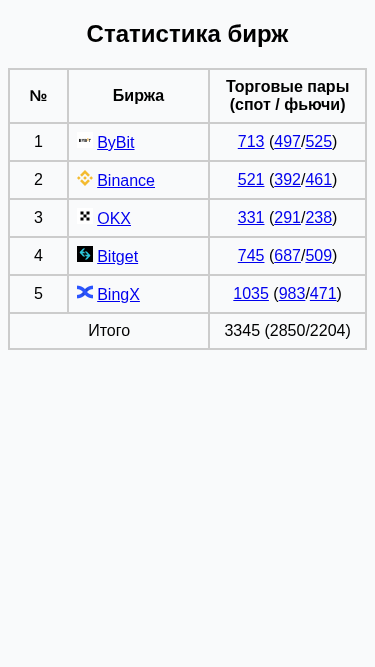
Task: Click the BingX blue X logo
Action: coord(85,292)
